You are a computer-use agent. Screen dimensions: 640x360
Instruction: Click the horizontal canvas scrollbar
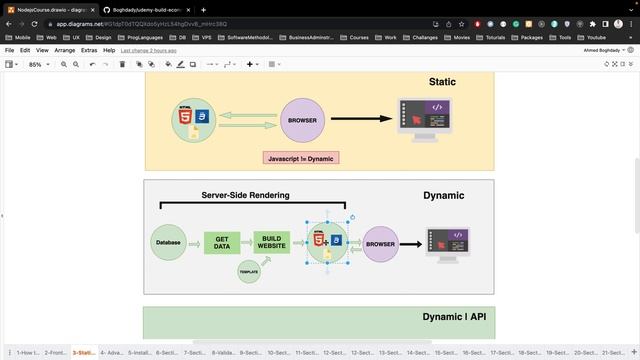point(312,342)
